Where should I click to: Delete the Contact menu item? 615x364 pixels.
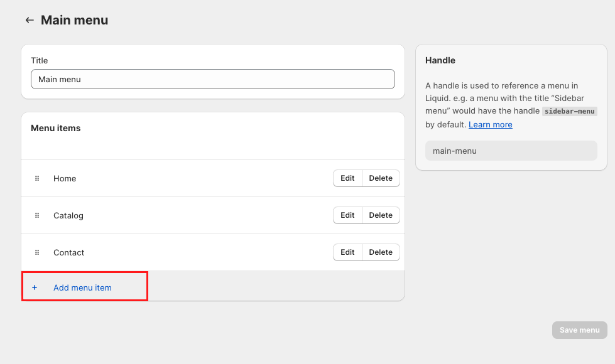click(x=381, y=252)
